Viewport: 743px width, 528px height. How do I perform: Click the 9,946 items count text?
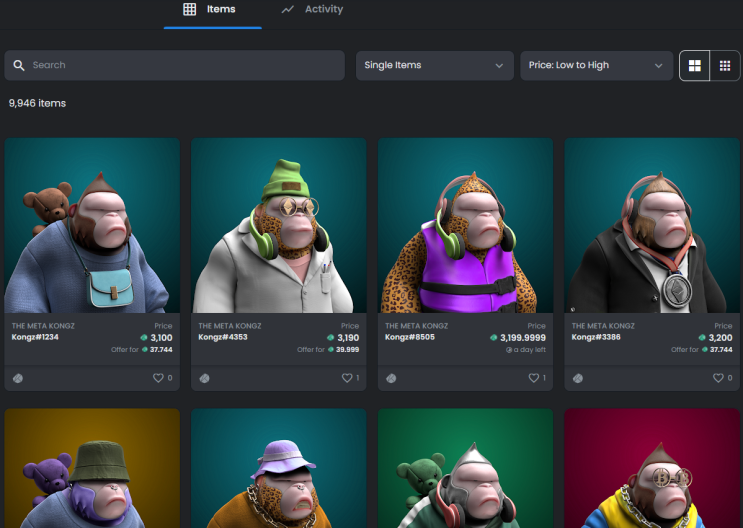[37, 103]
